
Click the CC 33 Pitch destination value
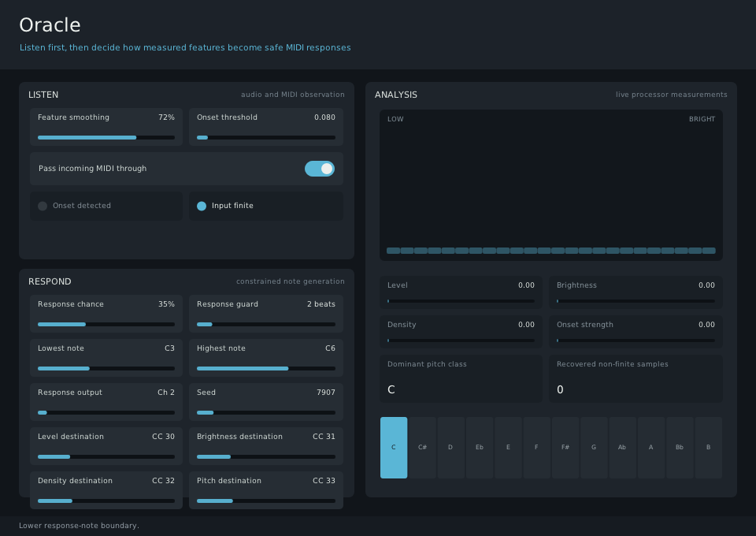pyautogui.click(x=324, y=481)
